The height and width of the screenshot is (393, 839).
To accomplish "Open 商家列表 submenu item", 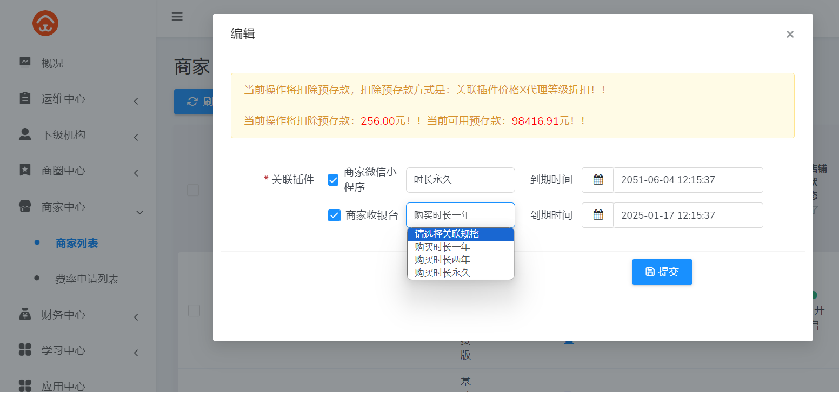I will coord(77,243).
